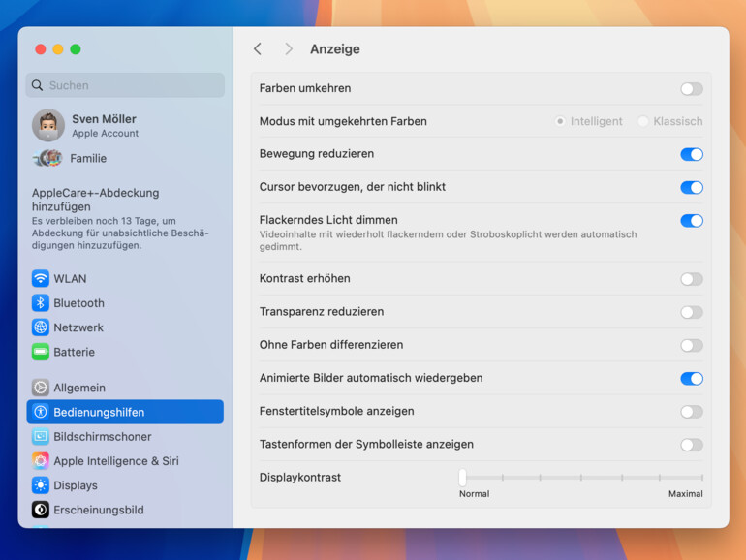Click the Apple Intelligence & Siri icon
The width and height of the screenshot is (746, 560).
coord(41,461)
